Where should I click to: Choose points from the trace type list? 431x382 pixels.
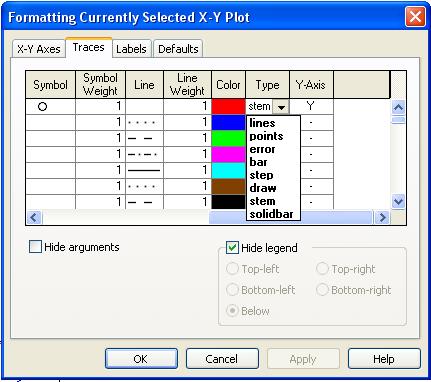[x=266, y=136]
